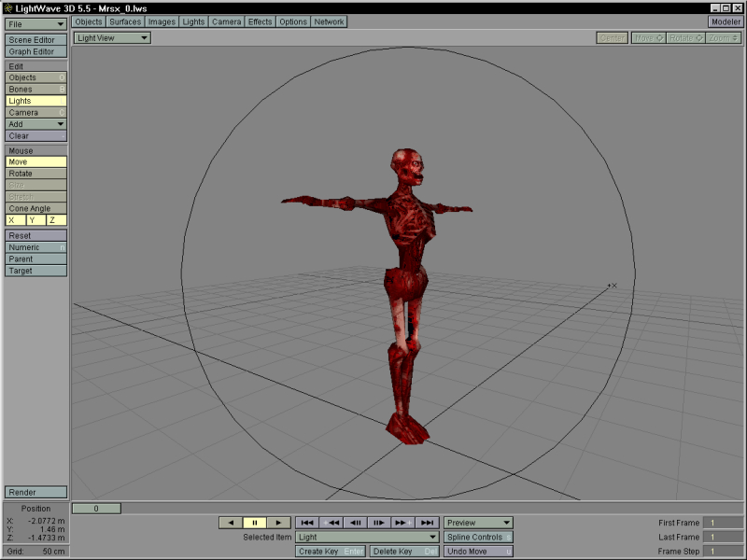747x560 pixels.
Task: Hit the pause playback button
Action: pos(255,523)
